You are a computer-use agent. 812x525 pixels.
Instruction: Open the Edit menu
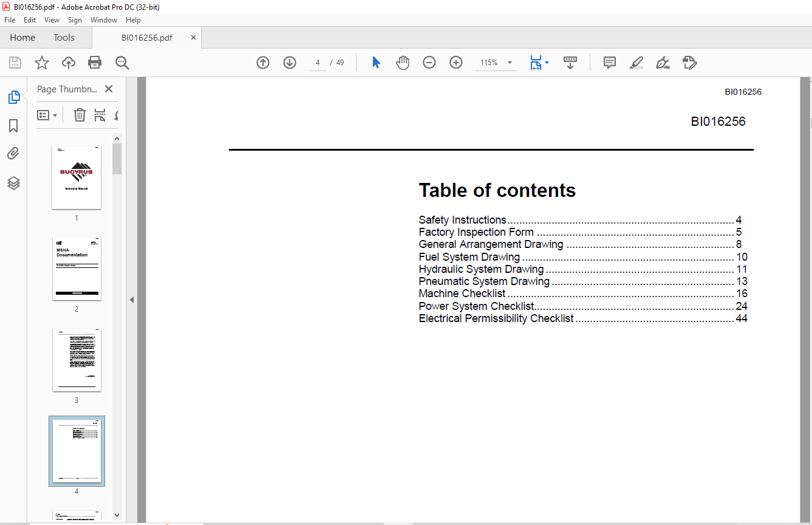point(30,20)
